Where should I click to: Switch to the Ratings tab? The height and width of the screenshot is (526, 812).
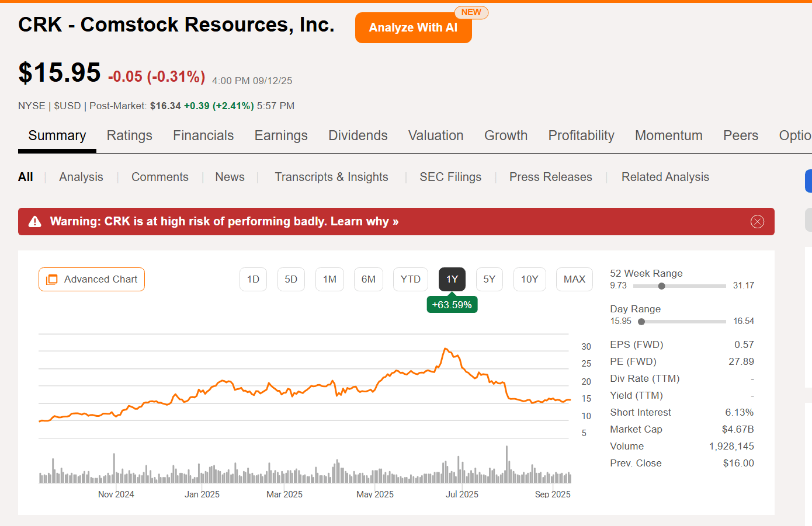point(129,135)
